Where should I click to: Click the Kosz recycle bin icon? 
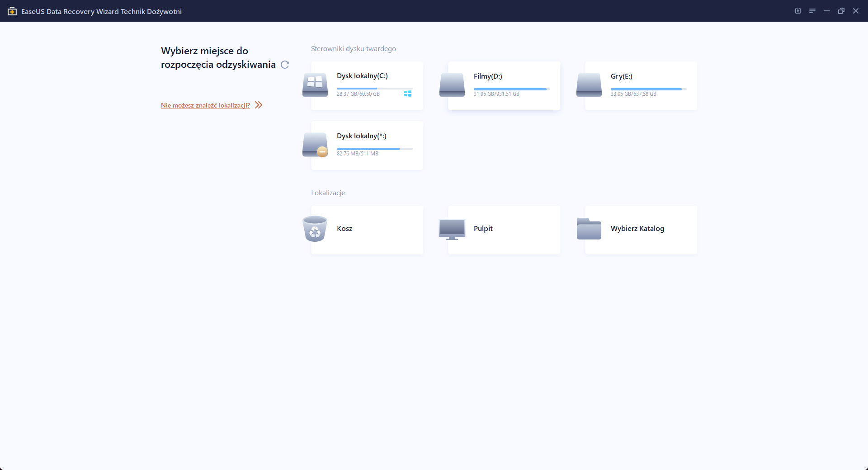(x=315, y=229)
